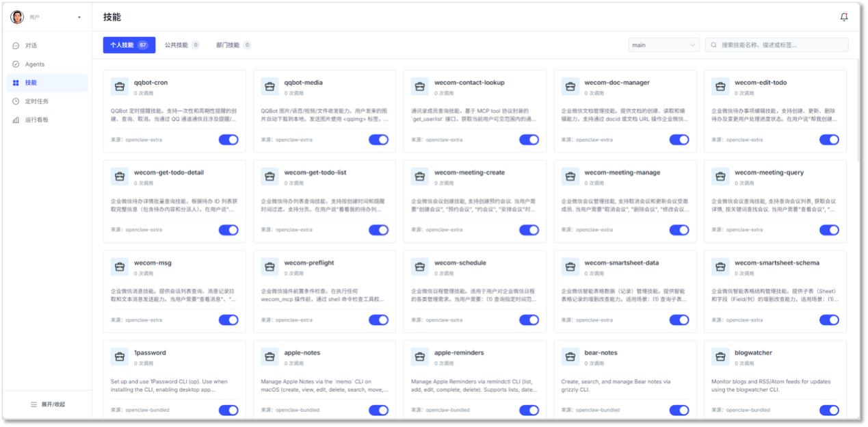The width and height of the screenshot is (868, 427).
Task: Open the main branch dropdown
Action: pyautogui.click(x=663, y=45)
